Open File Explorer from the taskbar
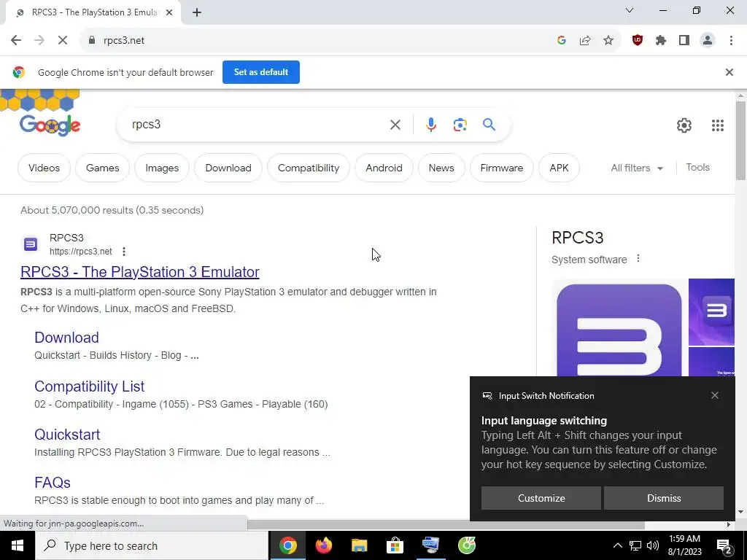This screenshot has width=747, height=560. (x=360, y=545)
